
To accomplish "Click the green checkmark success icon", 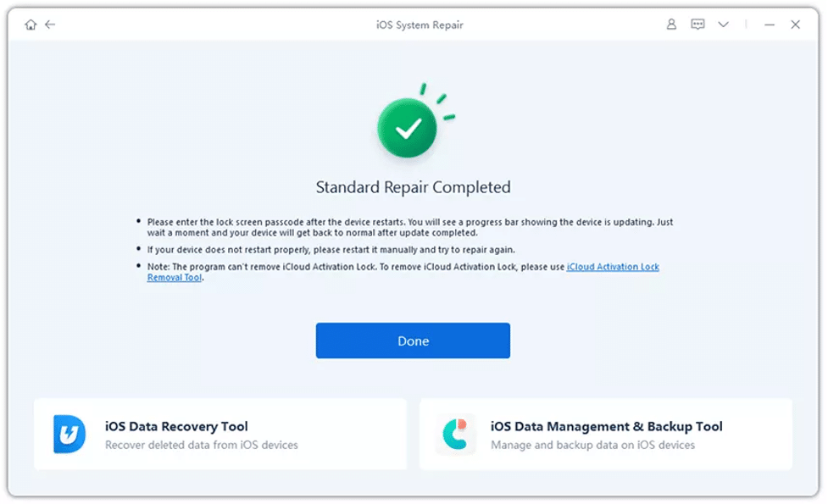I will [x=408, y=129].
